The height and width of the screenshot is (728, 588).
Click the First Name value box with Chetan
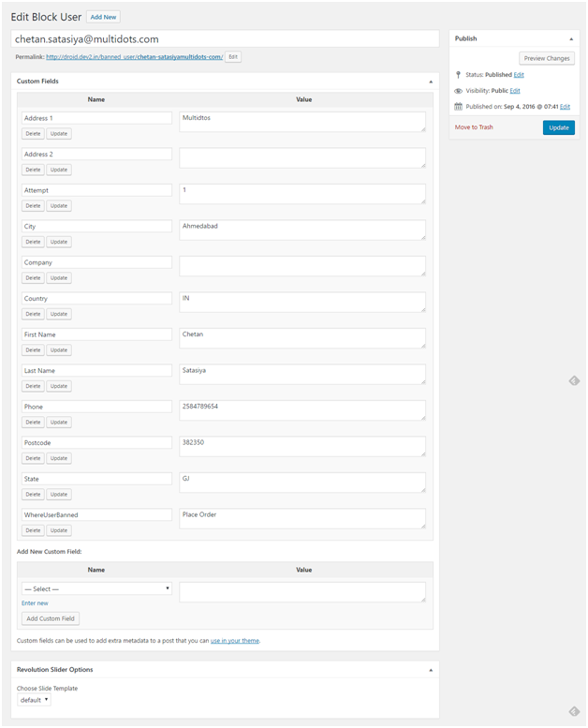(x=302, y=338)
